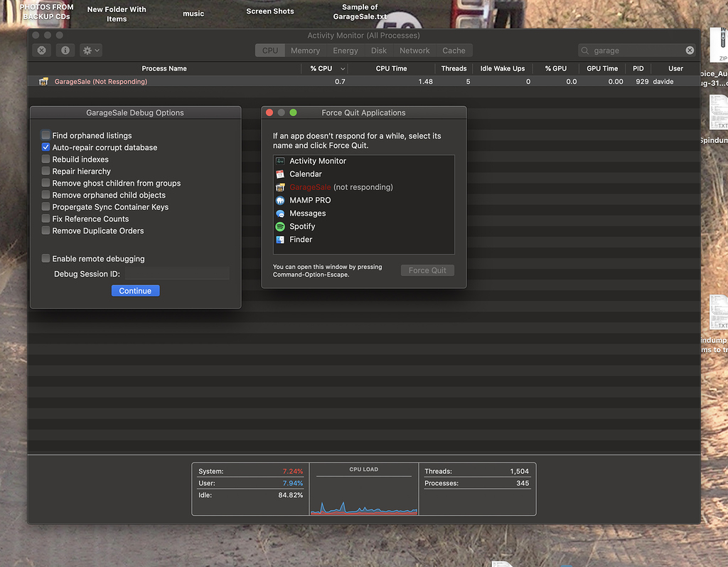Open the Disk tab
Viewport: 728px width, 567px height.
point(379,51)
